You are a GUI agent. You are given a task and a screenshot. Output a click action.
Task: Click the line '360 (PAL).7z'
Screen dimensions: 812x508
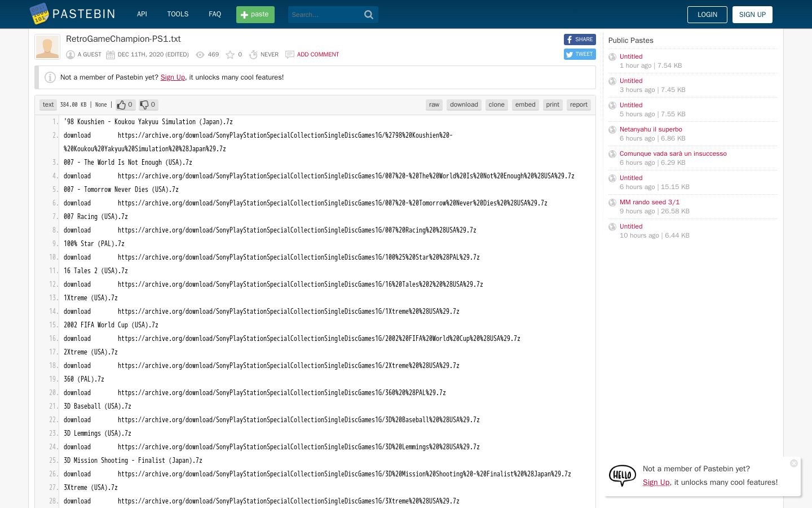click(84, 379)
